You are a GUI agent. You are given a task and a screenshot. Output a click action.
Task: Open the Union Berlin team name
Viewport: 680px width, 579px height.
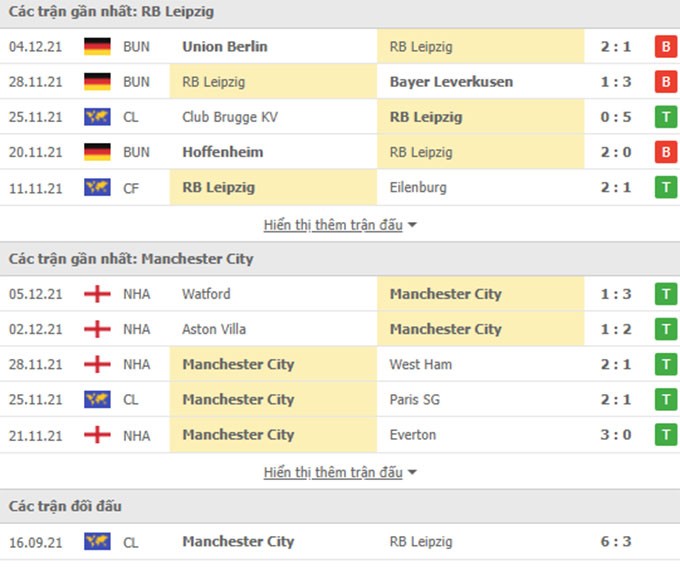pos(225,46)
